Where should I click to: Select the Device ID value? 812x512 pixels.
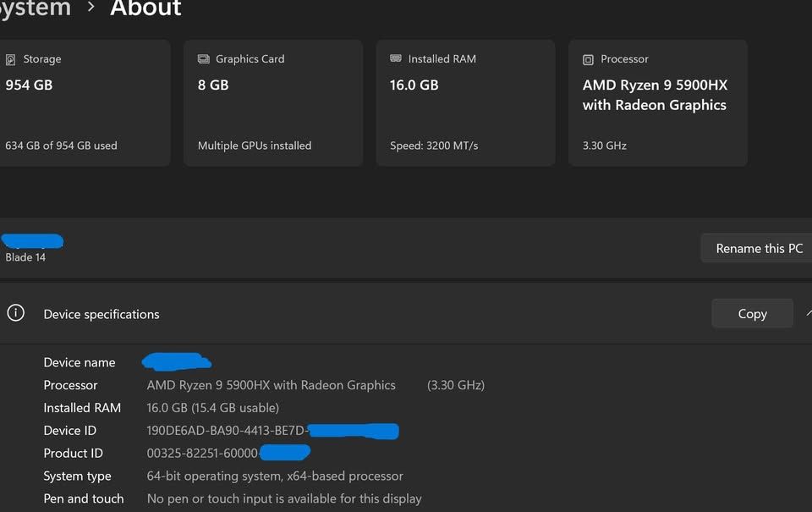click(226, 431)
